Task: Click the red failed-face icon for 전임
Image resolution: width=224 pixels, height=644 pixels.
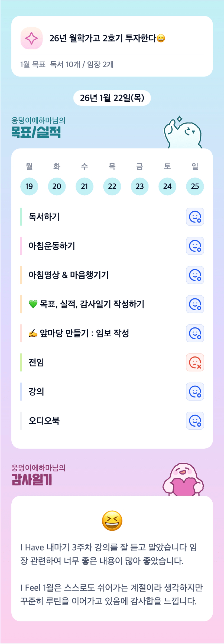Action: click(x=195, y=362)
